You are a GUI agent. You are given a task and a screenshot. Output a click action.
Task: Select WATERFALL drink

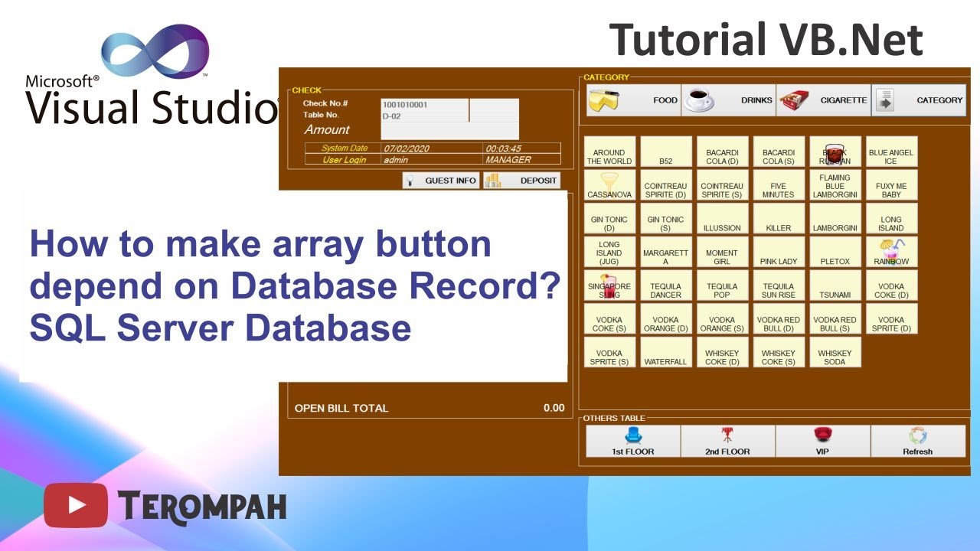pos(666,352)
